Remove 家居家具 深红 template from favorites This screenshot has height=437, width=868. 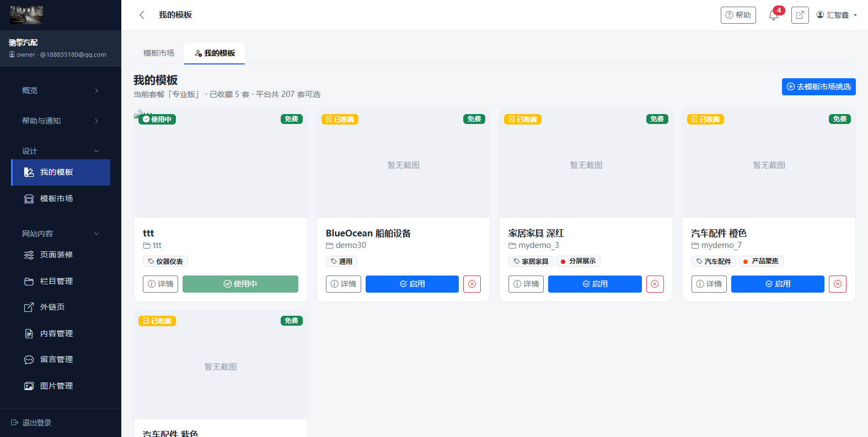tap(655, 284)
